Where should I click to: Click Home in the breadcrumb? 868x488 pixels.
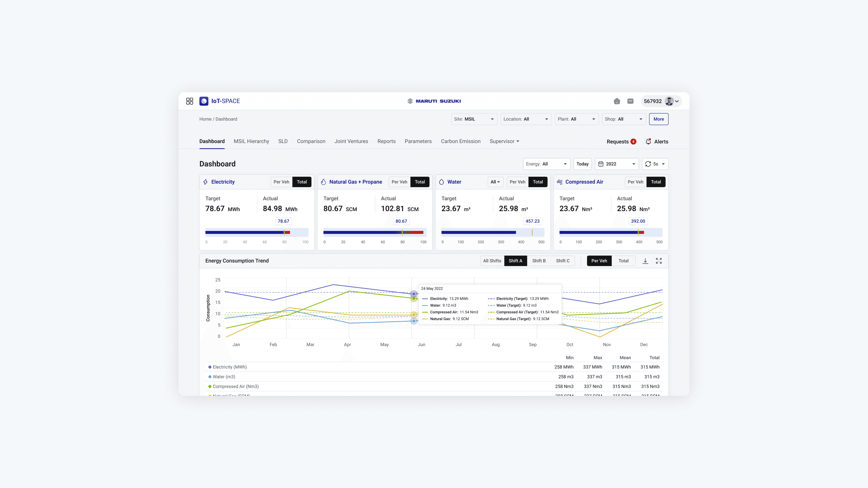pyautogui.click(x=205, y=119)
